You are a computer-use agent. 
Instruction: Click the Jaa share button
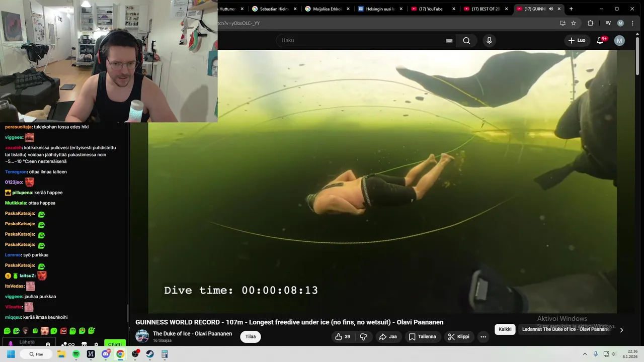click(x=388, y=337)
